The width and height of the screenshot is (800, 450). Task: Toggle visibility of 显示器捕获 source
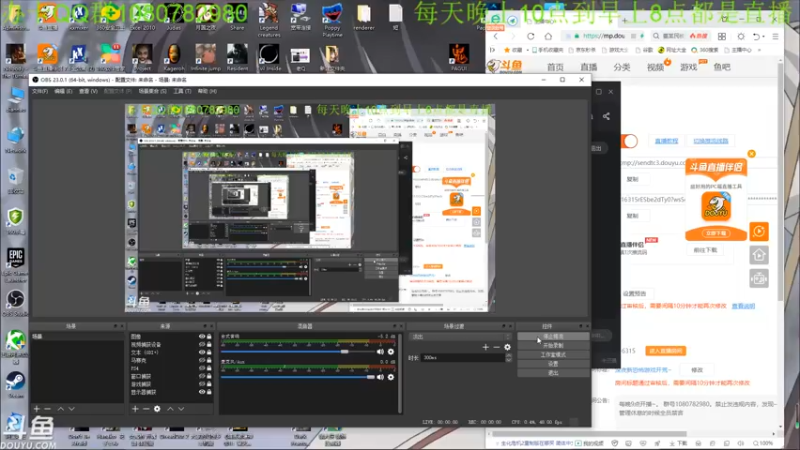[202, 392]
